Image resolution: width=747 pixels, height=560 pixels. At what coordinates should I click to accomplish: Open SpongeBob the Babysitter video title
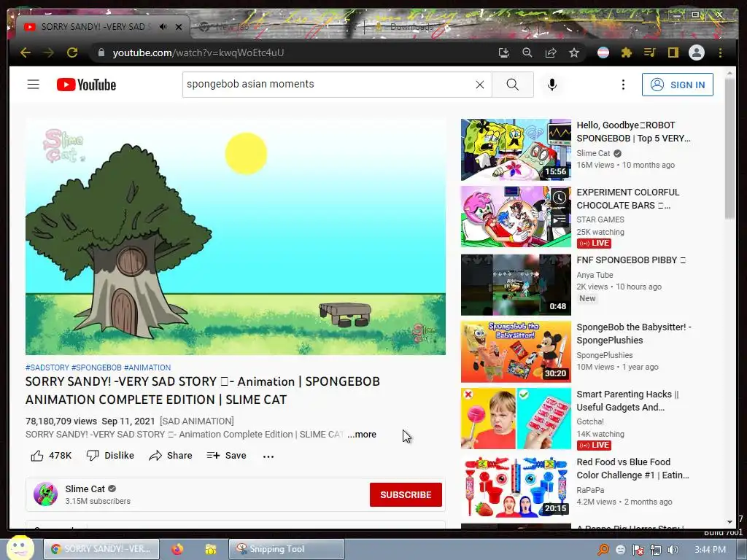tap(634, 334)
